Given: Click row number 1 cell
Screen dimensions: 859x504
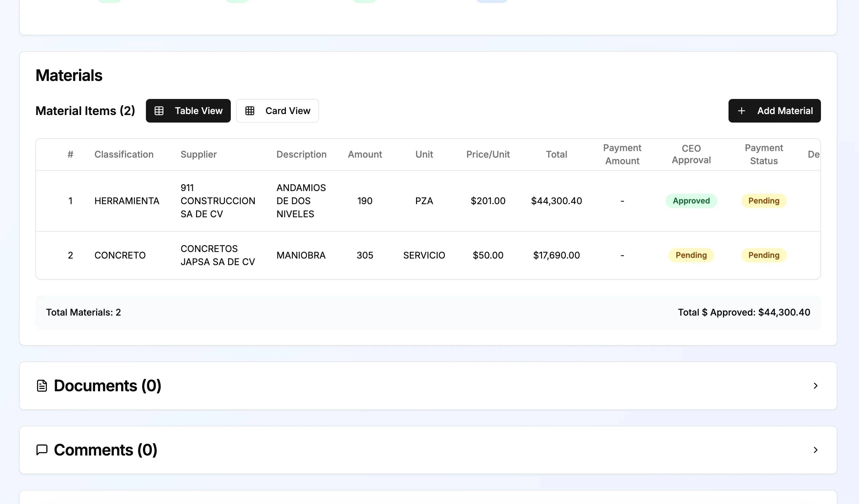Looking at the screenshot, I should (70, 201).
